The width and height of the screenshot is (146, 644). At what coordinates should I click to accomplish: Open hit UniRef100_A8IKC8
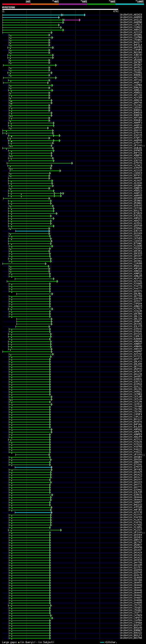pyautogui.click(x=131, y=15)
